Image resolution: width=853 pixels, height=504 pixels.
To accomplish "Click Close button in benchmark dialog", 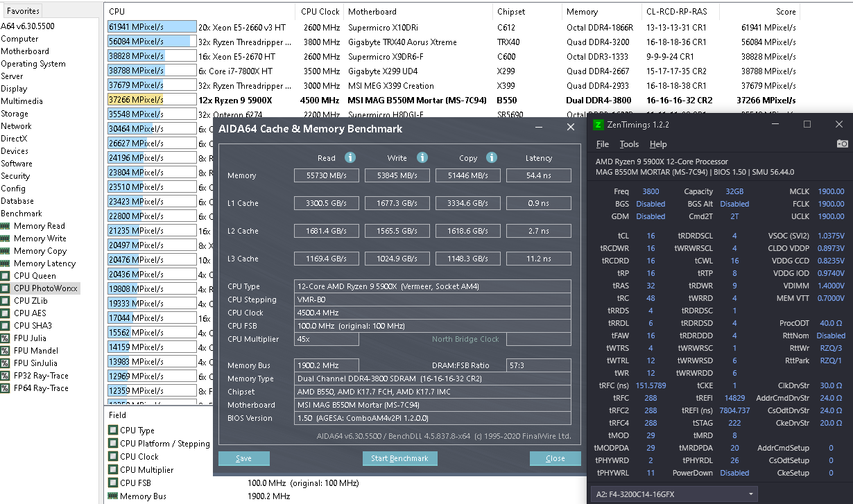I will [555, 459].
